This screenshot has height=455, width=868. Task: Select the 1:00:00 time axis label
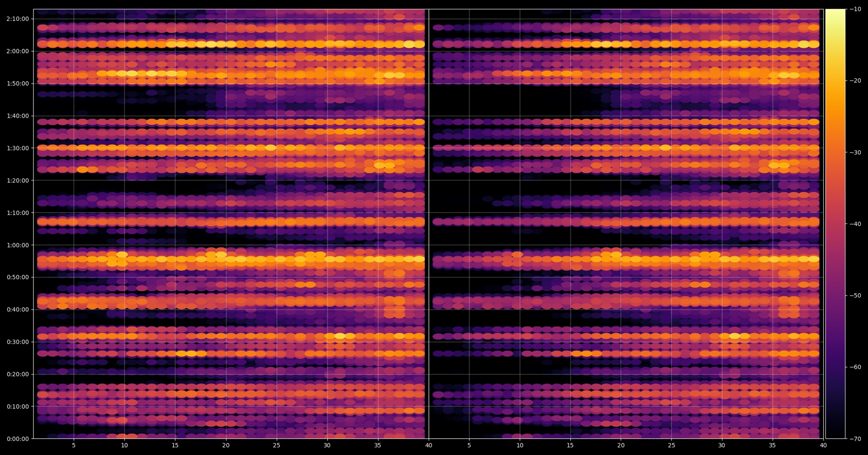coord(18,245)
